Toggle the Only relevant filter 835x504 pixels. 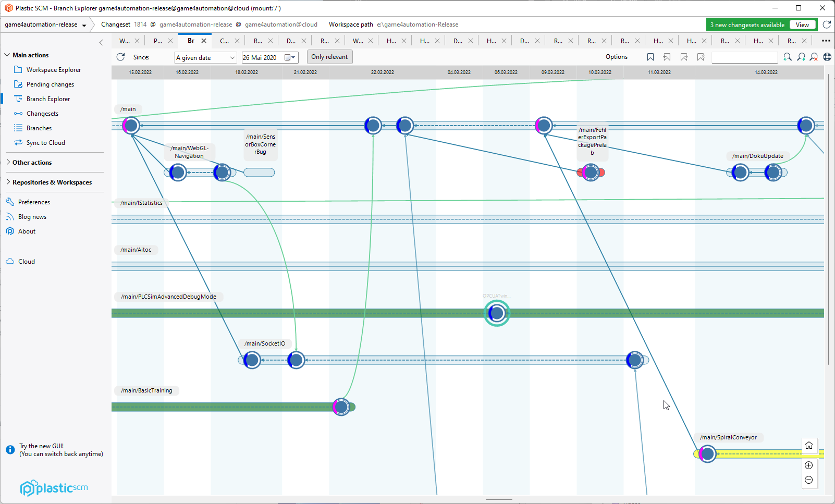[x=329, y=57]
